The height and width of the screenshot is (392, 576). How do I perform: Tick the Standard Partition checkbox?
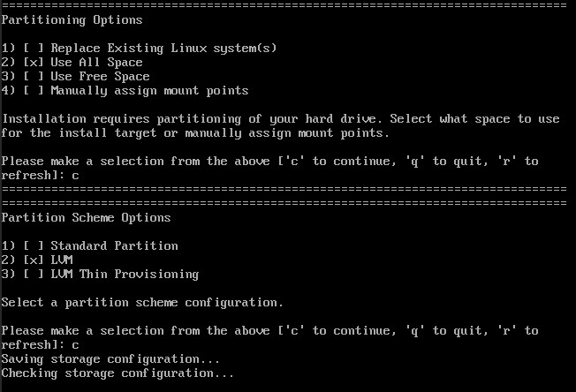[x=34, y=245]
